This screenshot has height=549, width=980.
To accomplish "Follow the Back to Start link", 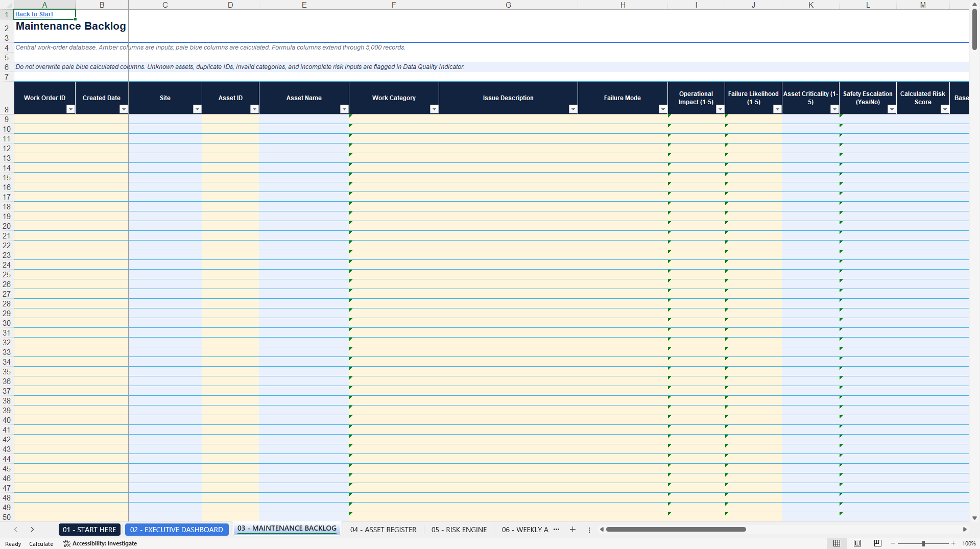I will click(34, 14).
